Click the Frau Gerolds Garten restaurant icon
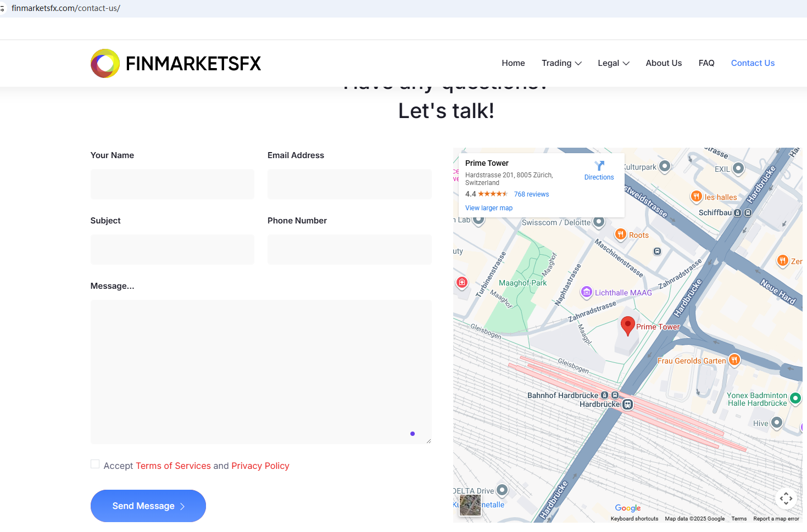Viewport: 807px width, 532px height. (734, 360)
